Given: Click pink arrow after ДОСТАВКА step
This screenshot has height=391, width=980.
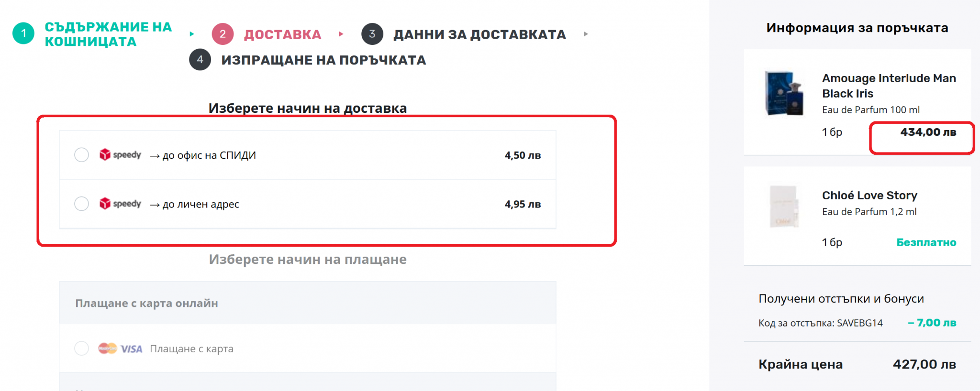Looking at the screenshot, I should pos(341,34).
